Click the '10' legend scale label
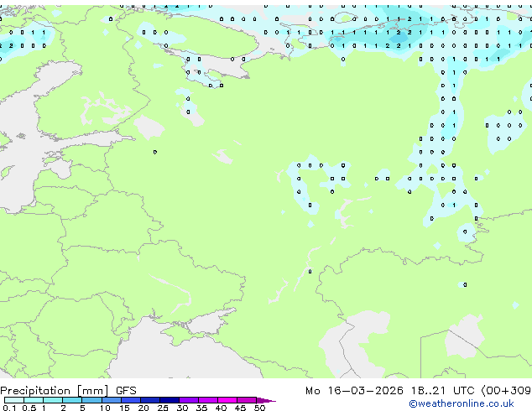Viewport: 532px width, 411px height. tap(105, 408)
